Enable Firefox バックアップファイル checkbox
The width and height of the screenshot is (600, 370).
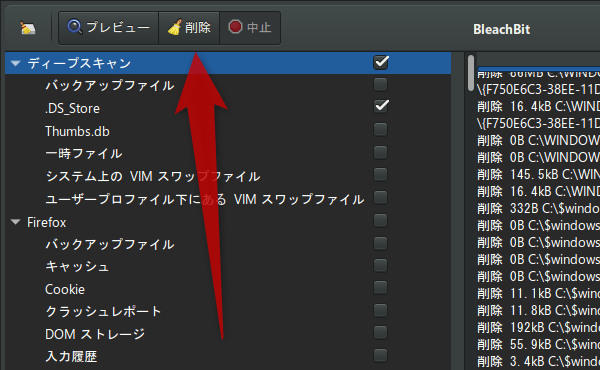pos(380,243)
